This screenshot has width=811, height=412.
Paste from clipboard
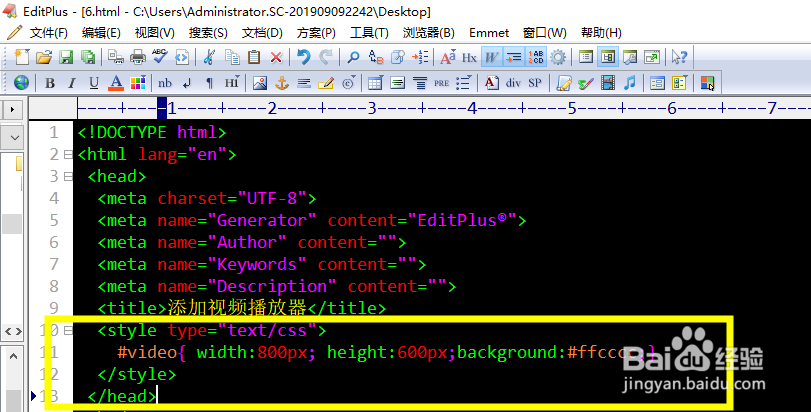(x=254, y=56)
